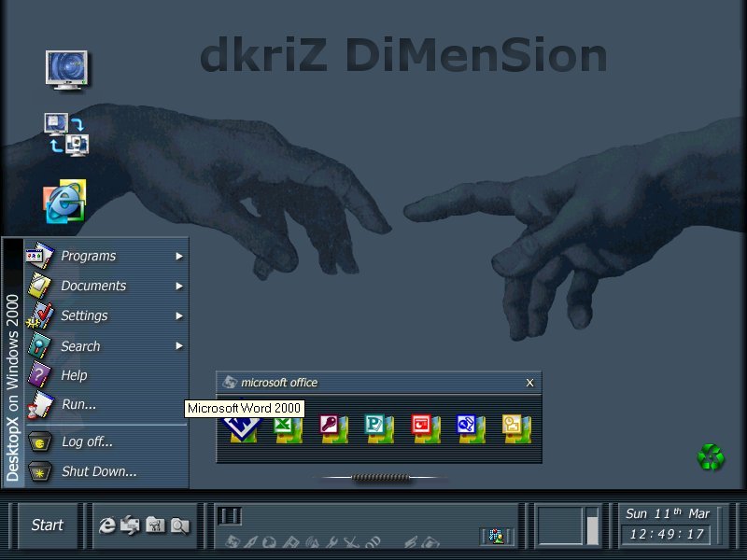Screen dimensions: 747x560
Task: Click the ribbed slider handle below the office panel
Action: [380, 478]
